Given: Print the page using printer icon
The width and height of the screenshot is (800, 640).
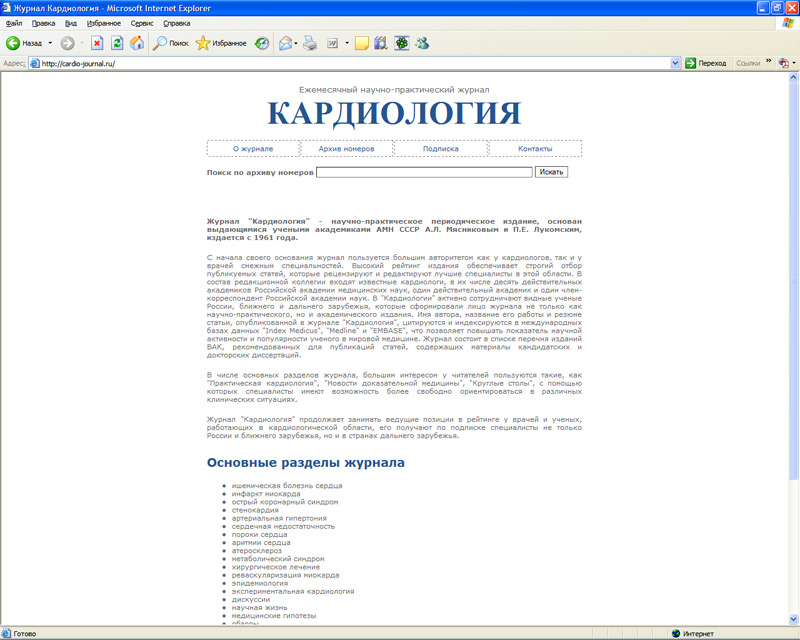Looking at the screenshot, I should click(x=310, y=42).
